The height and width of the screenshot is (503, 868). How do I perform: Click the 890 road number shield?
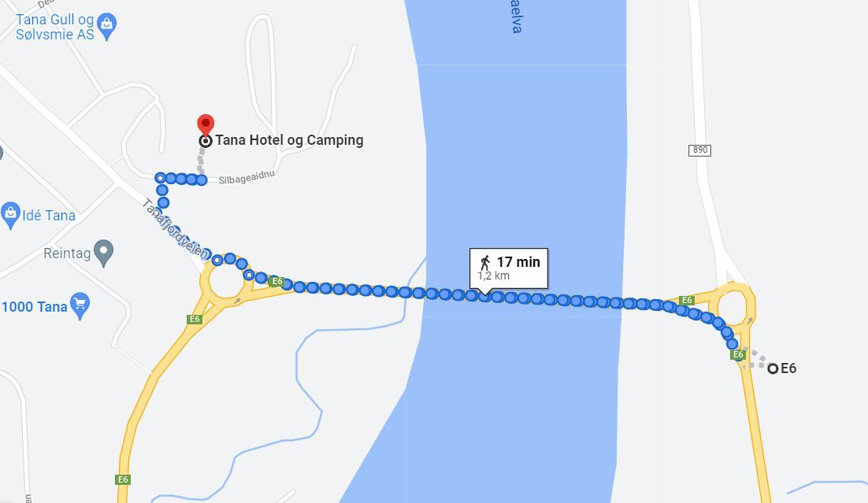coord(699,150)
